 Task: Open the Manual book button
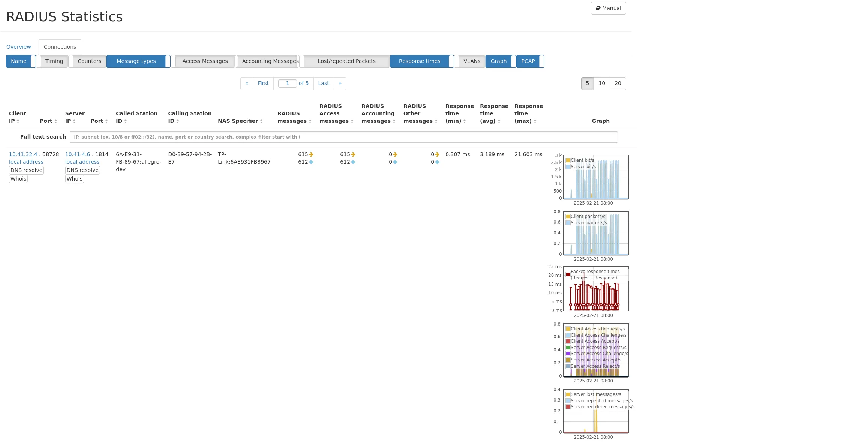click(x=608, y=8)
